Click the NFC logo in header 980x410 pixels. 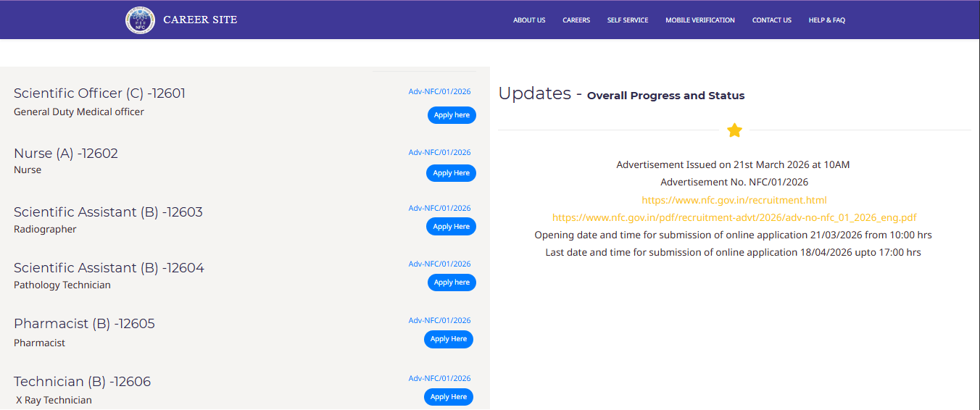click(x=140, y=20)
